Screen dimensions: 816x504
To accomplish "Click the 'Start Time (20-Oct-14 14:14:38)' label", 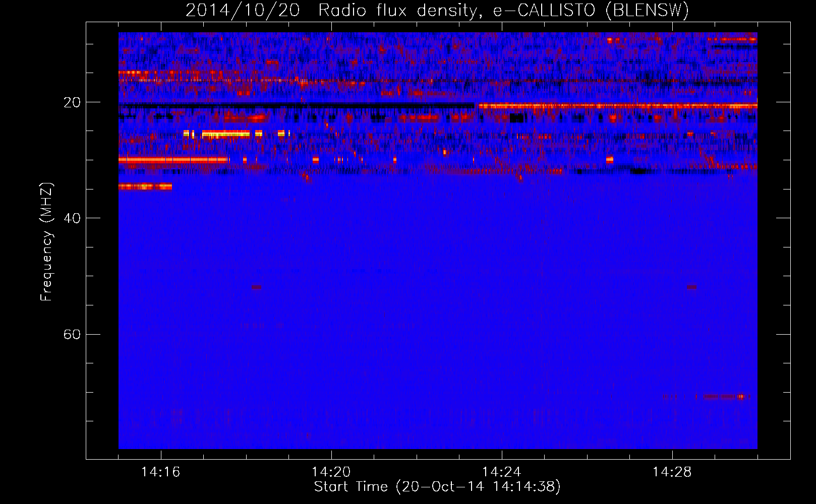I will pos(437,487).
